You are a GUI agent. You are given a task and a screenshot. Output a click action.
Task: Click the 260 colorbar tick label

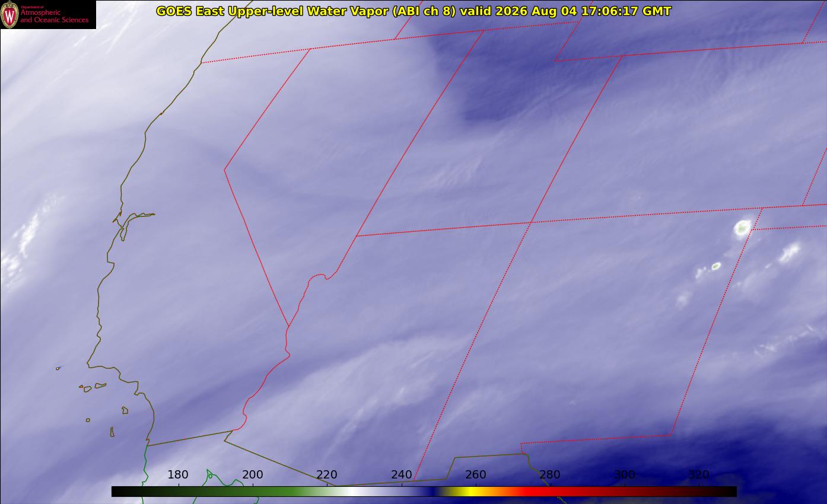(x=476, y=474)
